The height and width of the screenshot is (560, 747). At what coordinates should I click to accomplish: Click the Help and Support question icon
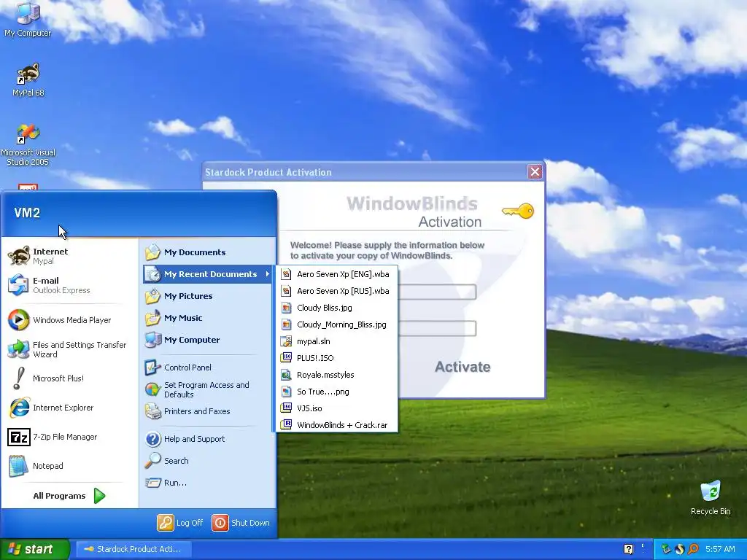(x=153, y=439)
